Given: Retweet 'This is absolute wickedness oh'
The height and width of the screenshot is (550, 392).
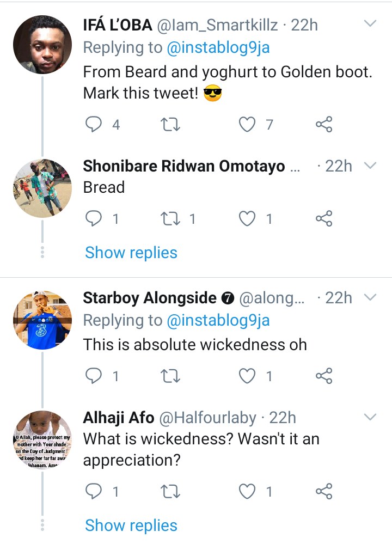Looking at the screenshot, I should point(171,376).
